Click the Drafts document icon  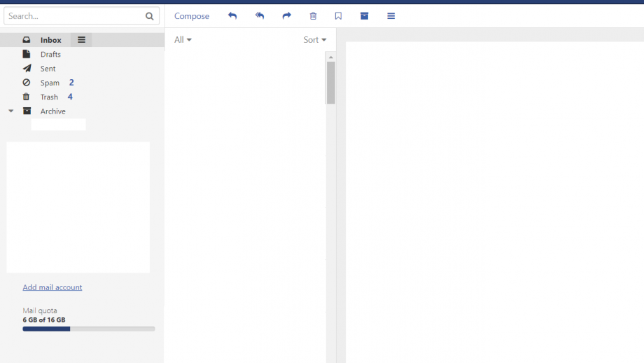click(x=27, y=54)
